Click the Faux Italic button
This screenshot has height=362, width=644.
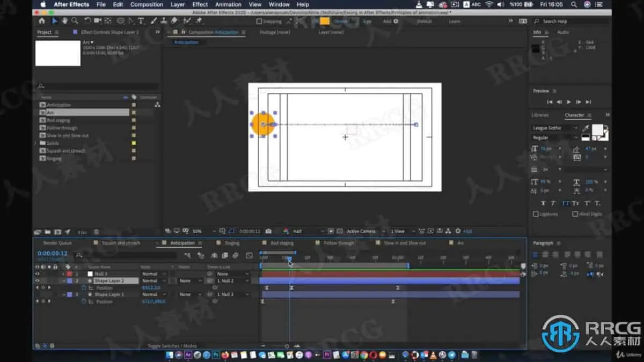coord(554,203)
